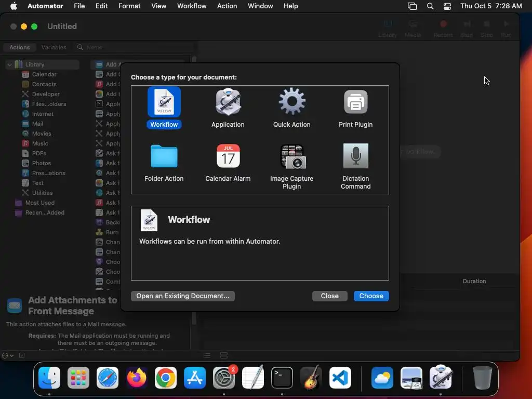Select the Text library category
This screenshot has width=532, height=399.
37,182
